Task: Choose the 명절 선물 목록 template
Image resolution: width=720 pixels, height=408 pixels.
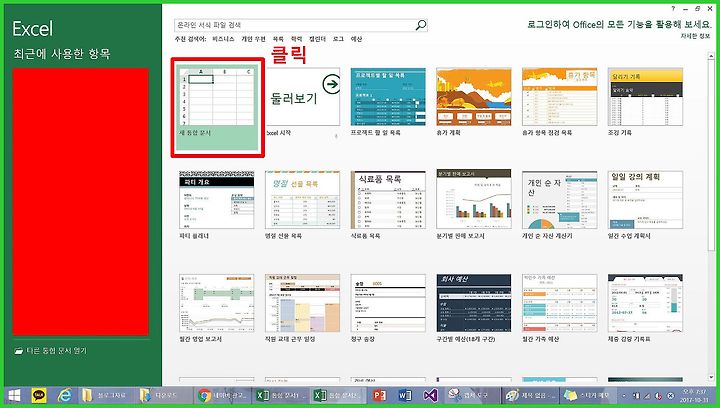Action: coord(303,200)
